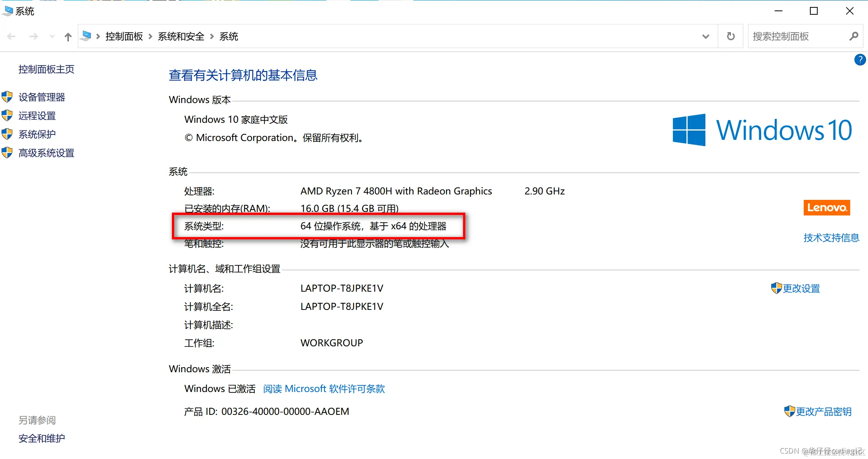
Task: Click the refresh button beside address bar
Action: pyautogui.click(x=731, y=36)
